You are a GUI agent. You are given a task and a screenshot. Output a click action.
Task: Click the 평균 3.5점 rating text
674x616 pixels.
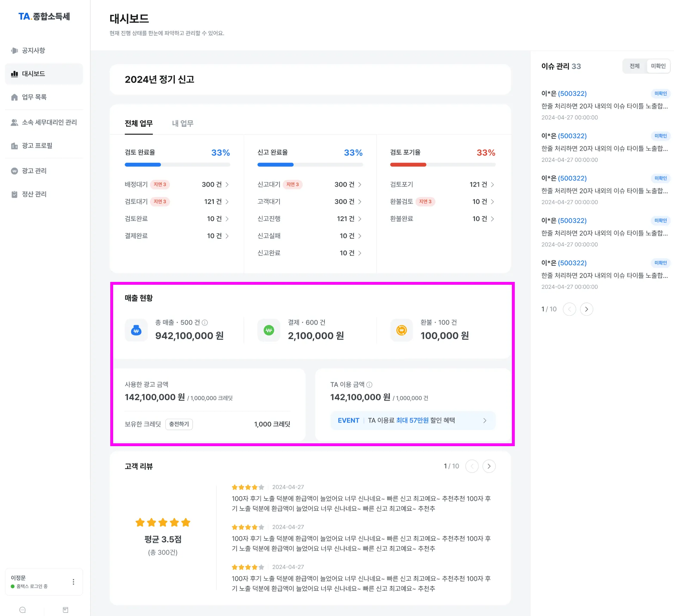point(163,539)
